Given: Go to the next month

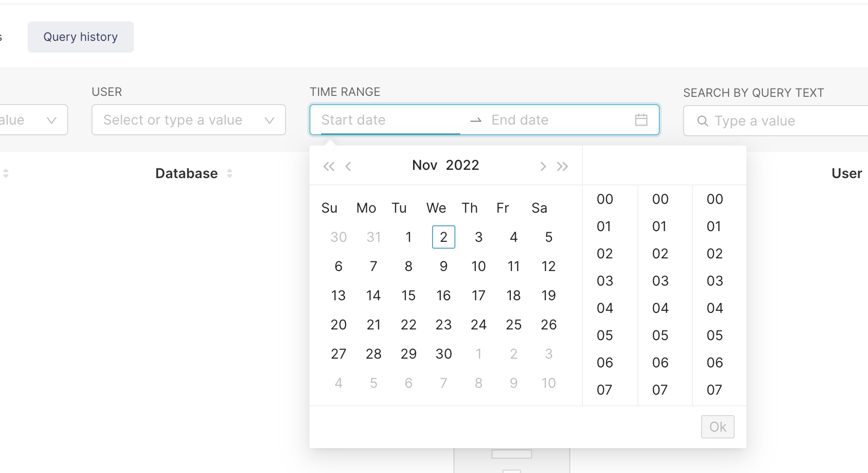Looking at the screenshot, I should pyautogui.click(x=543, y=166).
